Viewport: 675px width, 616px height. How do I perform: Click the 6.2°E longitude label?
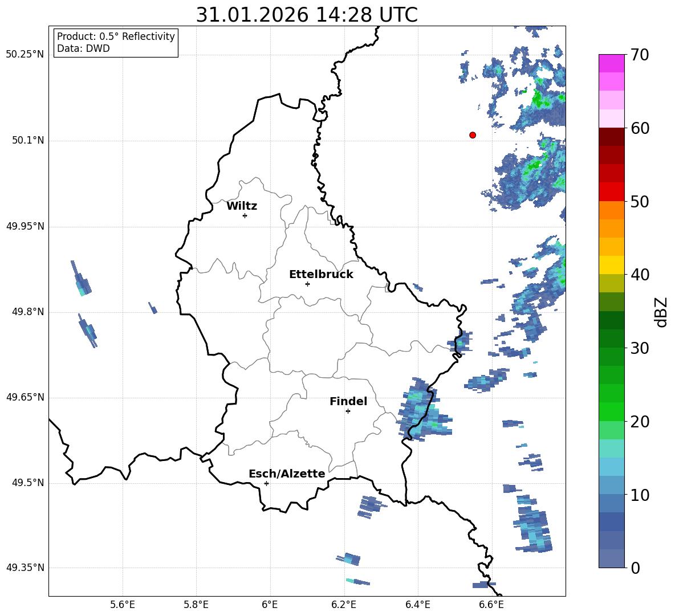[344, 605]
